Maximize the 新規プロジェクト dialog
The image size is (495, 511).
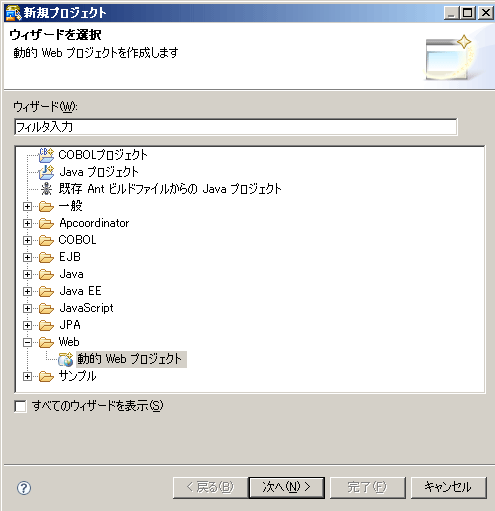[468, 13]
